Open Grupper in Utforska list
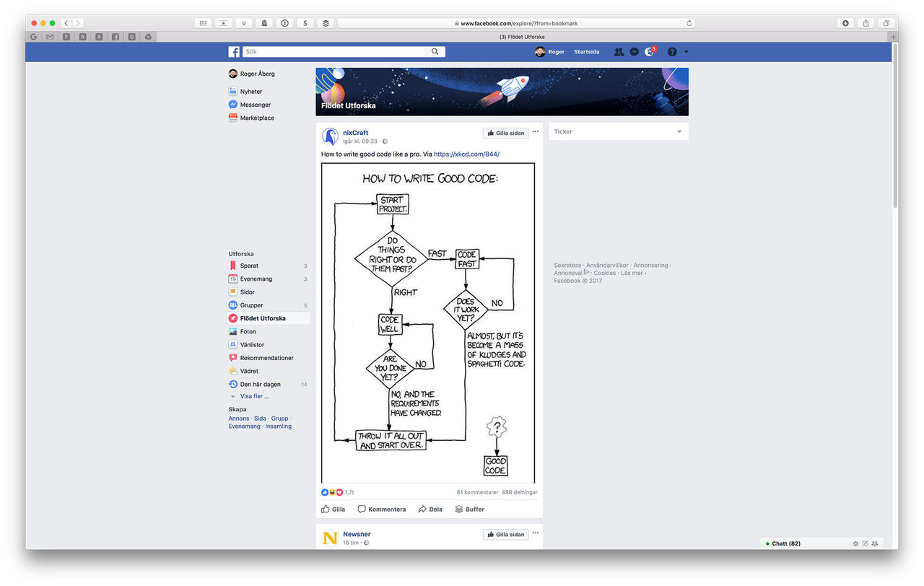Screen dimensions: 924x586 (x=269, y=305)
